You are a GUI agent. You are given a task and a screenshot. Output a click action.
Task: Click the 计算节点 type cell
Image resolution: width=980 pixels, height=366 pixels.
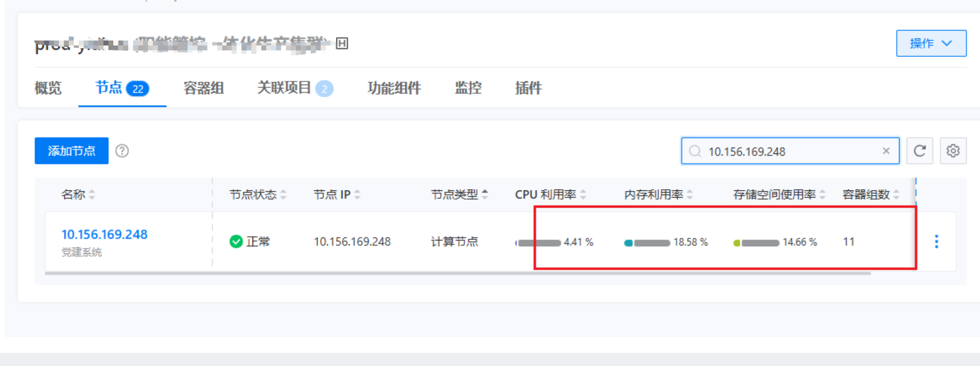pos(454,242)
